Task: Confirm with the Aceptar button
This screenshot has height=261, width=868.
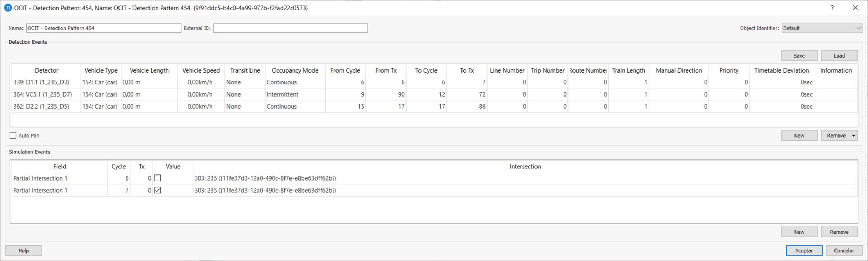Action: pyautogui.click(x=804, y=251)
